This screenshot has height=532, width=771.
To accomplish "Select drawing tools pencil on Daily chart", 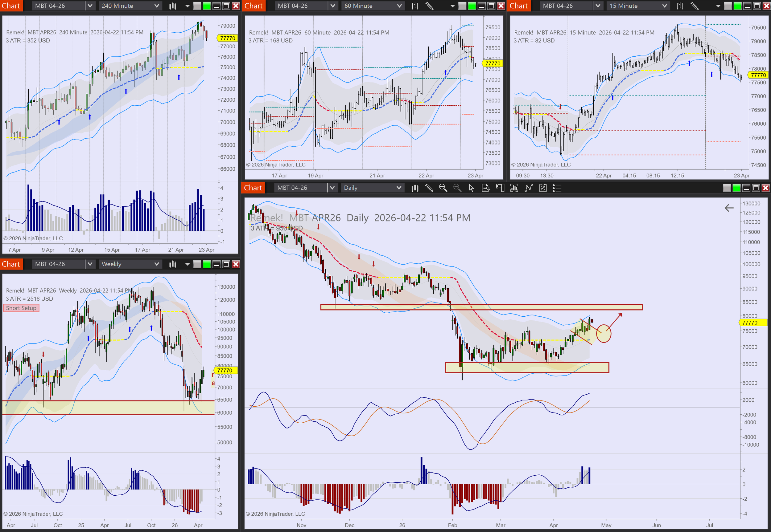I will pyautogui.click(x=429, y=188).
